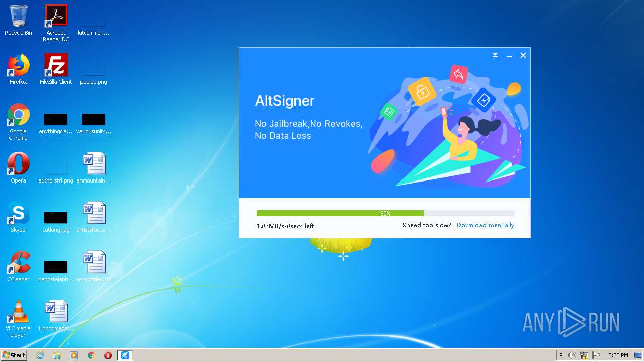
Task: Open Chrome from the taskbar
Action: [x=91, y=355]
